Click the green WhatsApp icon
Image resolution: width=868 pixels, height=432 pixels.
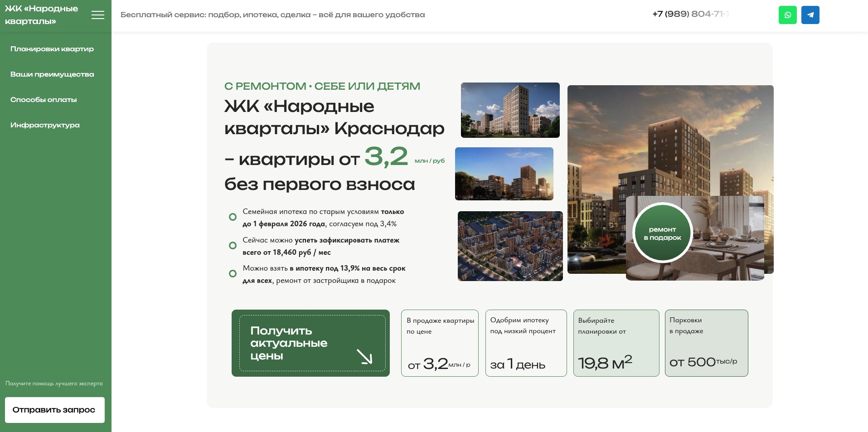pos(787,15)
